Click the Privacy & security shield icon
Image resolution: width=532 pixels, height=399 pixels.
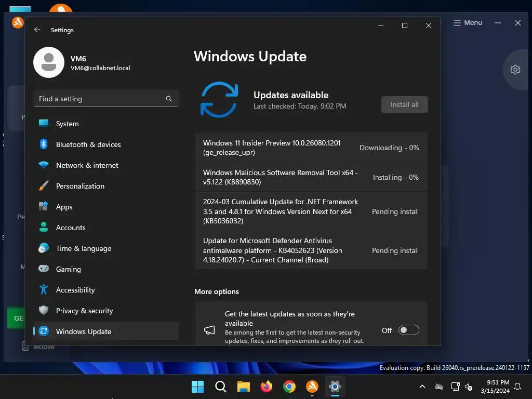tap(44, 311)
